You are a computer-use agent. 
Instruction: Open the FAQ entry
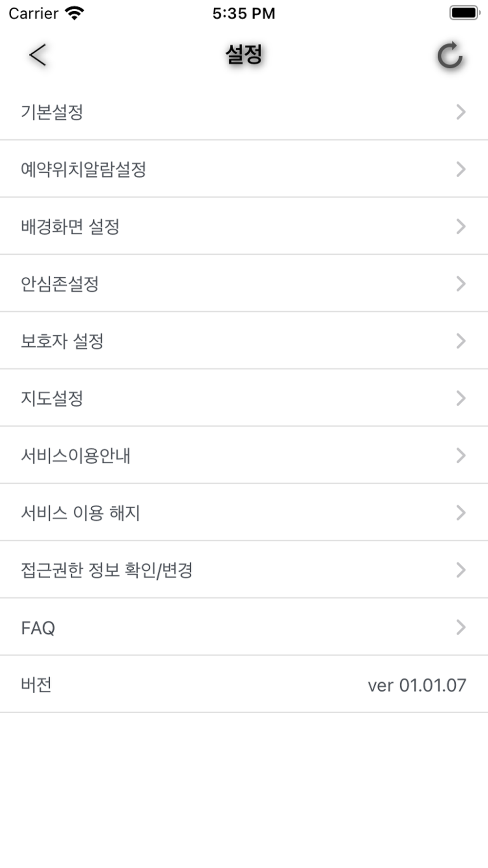click(244, 627)
